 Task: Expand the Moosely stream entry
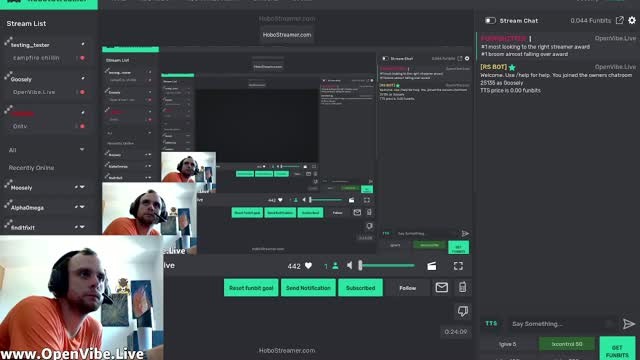82,187
